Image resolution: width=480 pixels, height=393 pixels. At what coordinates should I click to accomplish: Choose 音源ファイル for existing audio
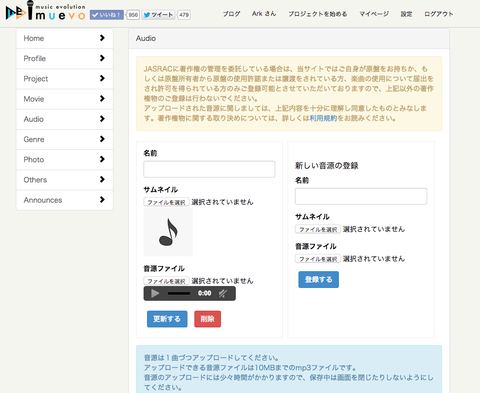point(166,281)
